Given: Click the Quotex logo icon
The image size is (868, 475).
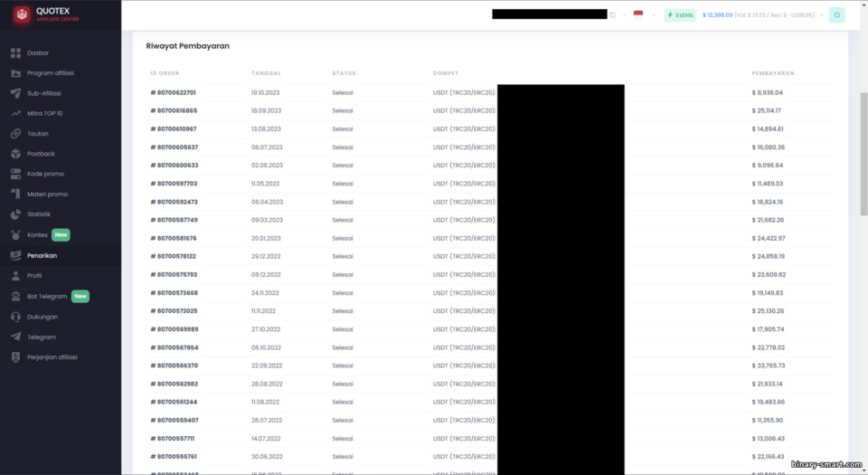Looking at the screenshot, I should coord(22,14).
